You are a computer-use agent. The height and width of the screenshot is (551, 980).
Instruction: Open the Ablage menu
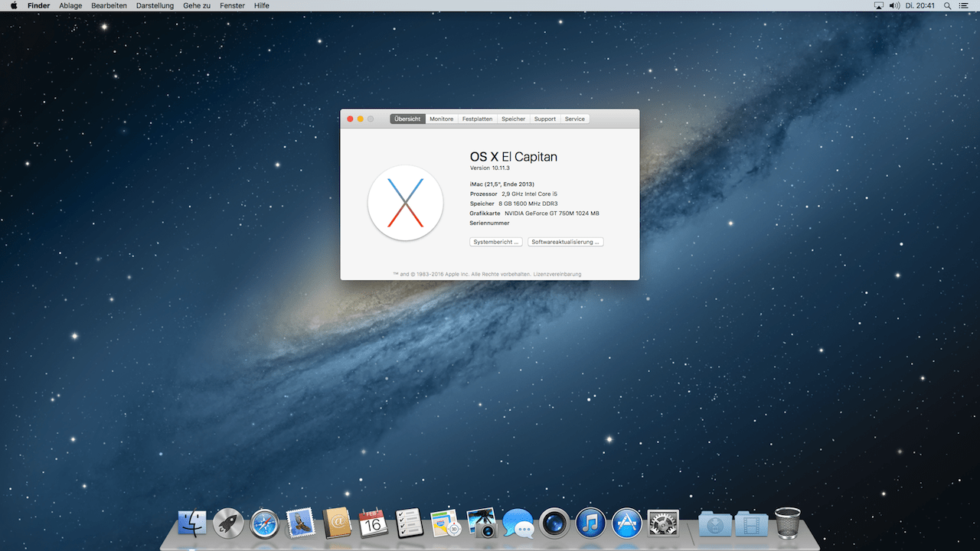(70, 5)
